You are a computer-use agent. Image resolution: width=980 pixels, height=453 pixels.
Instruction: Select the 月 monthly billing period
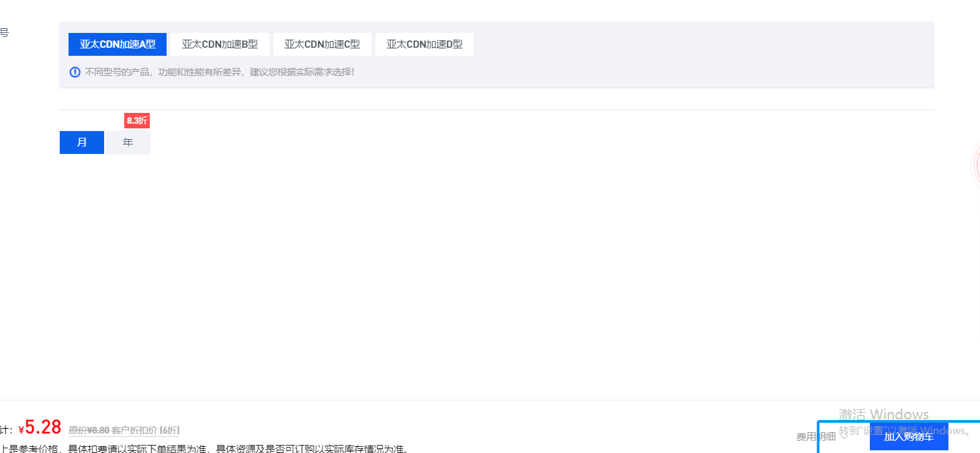click(82, 142)
